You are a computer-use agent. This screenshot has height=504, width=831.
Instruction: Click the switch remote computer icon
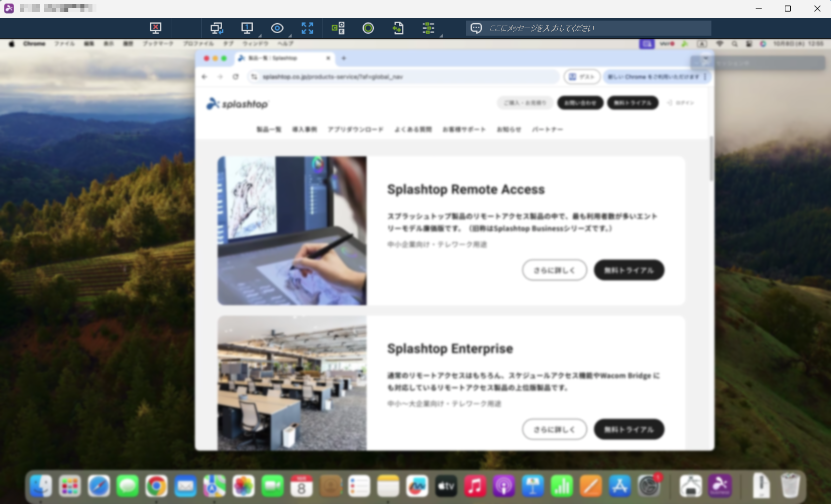coord(217,28)
